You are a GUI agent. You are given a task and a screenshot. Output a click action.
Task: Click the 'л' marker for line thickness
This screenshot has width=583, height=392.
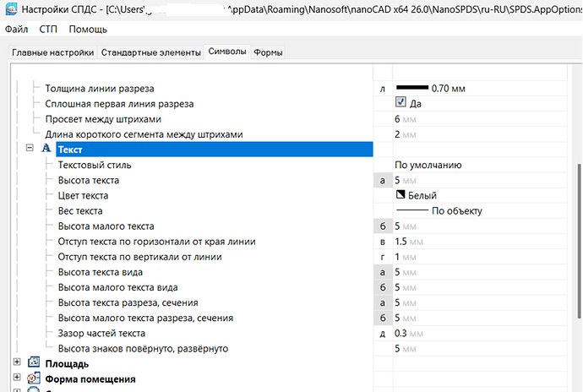(x=383, y=89)
